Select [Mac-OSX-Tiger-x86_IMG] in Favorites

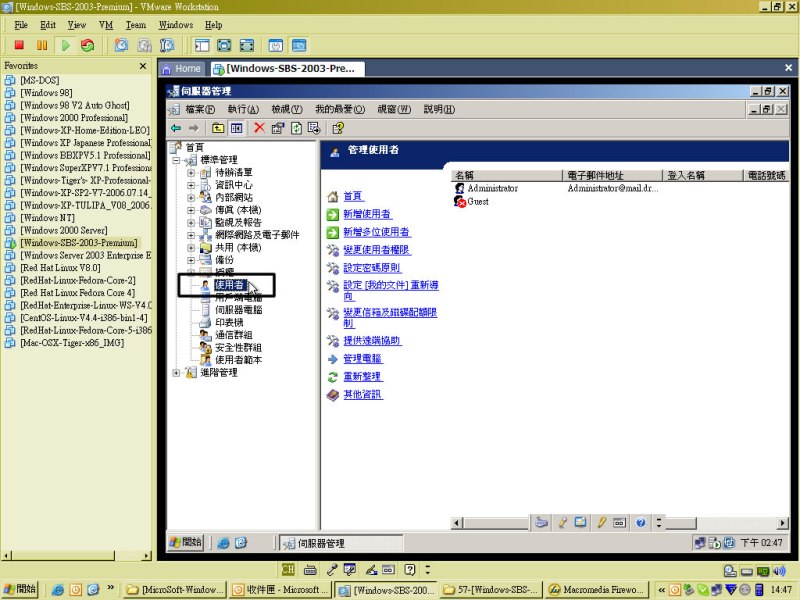pos(72,343)
